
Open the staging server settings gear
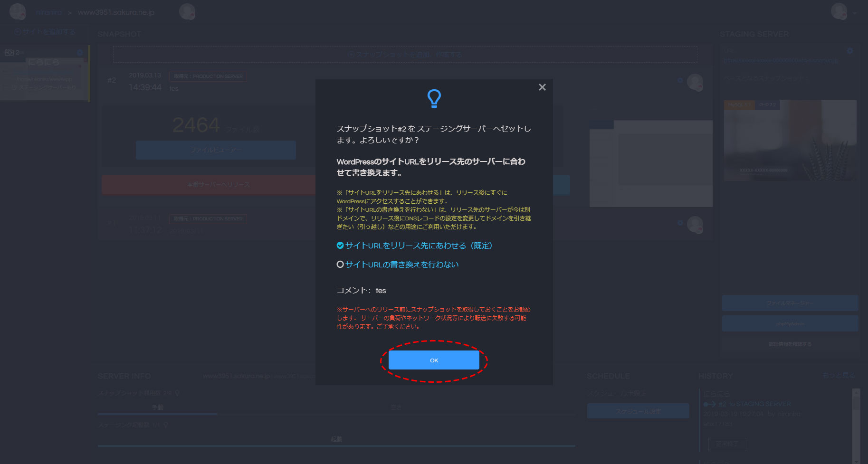tap(850, 51)
